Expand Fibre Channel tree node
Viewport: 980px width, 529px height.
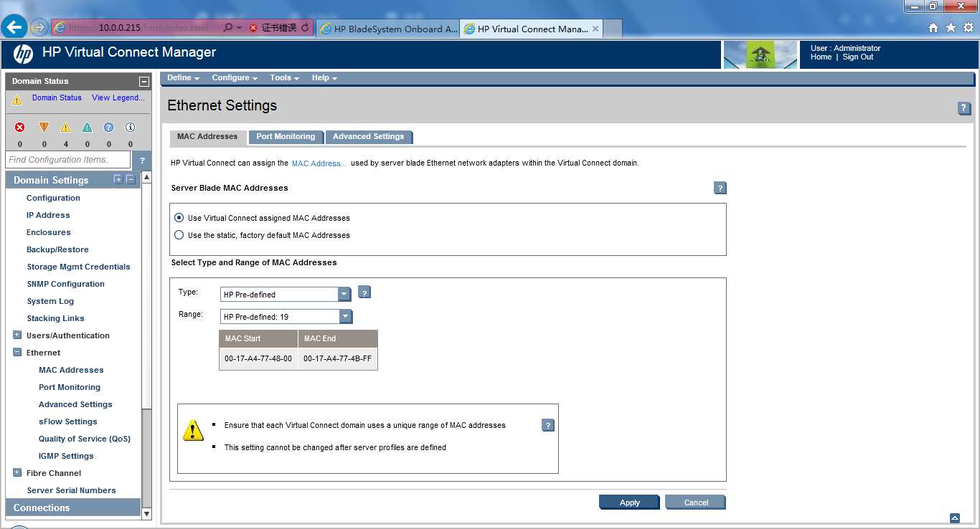tap(17, 473)
